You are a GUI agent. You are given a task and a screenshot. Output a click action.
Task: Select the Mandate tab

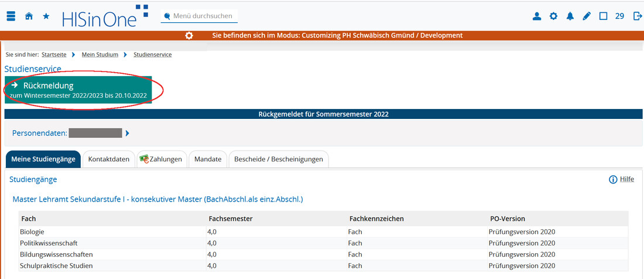(207, 159)
